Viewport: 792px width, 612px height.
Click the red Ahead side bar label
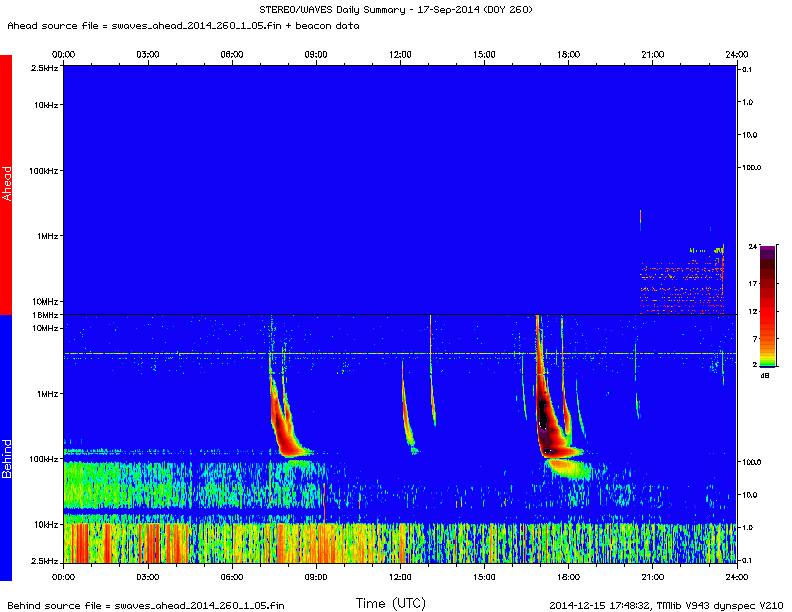click(6, 184)
